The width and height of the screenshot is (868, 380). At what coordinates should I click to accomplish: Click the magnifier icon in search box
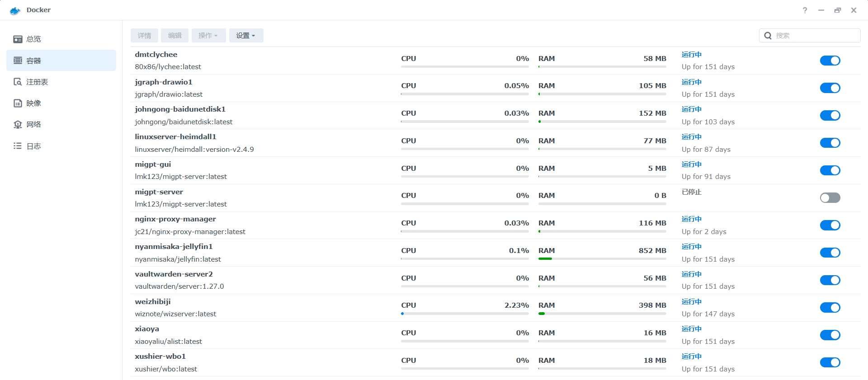tap(768, 36)
